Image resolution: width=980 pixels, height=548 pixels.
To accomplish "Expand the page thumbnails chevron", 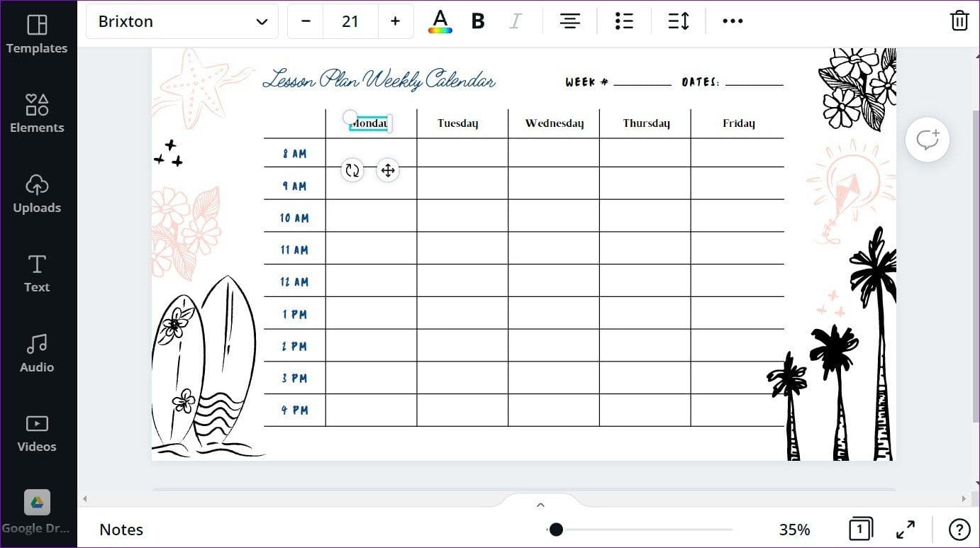I will pyautogui.click(x=540, y=505).
